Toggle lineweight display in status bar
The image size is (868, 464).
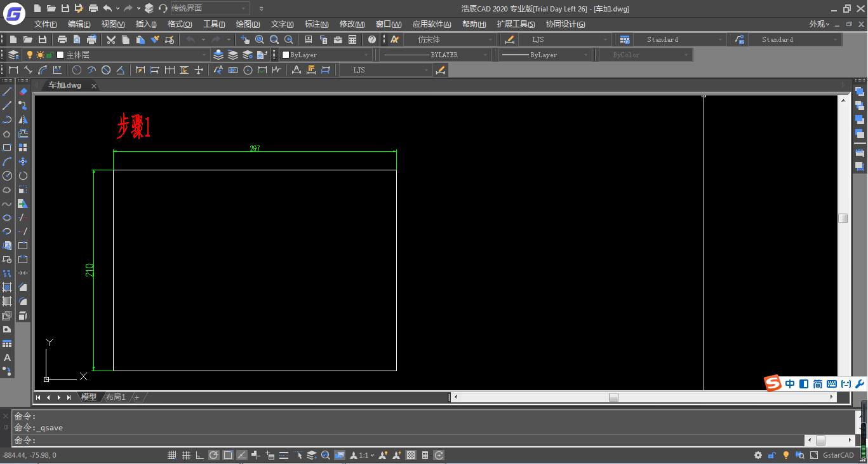coord(284,455)
